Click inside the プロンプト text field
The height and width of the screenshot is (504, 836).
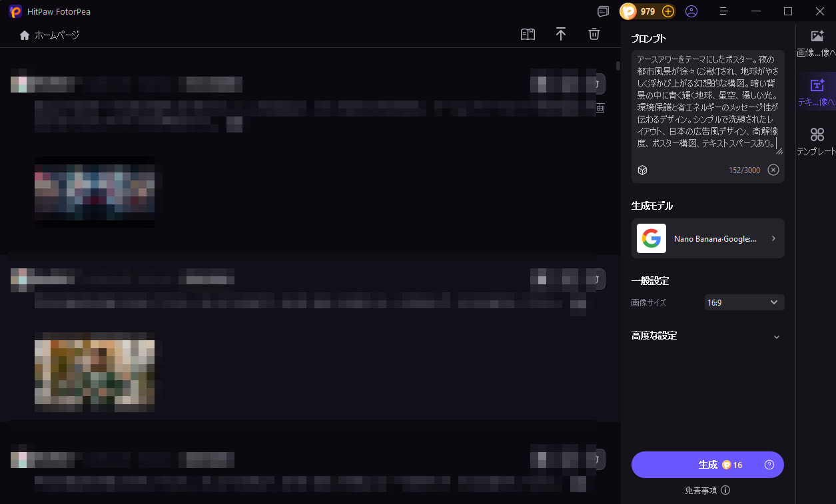pyautogui.click(x=706, y=101)
